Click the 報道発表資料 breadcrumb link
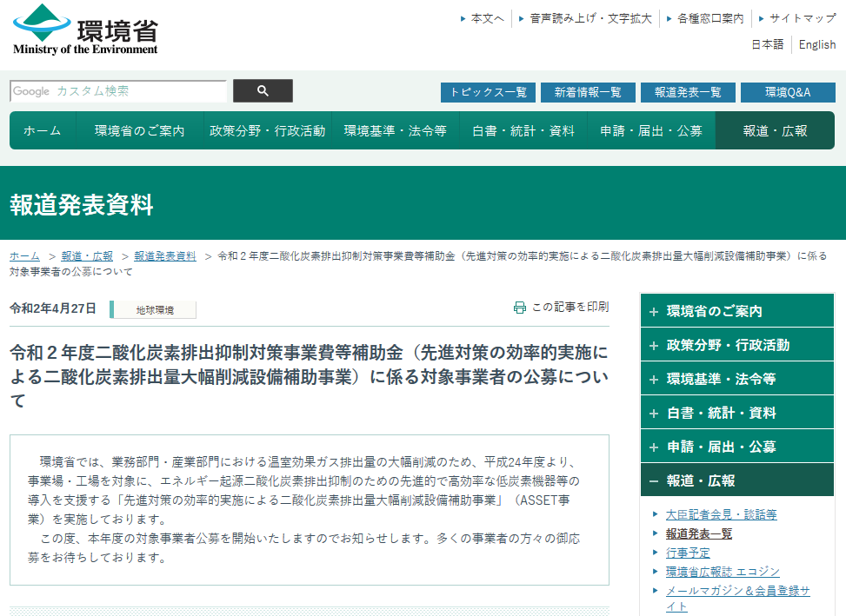 coord(165,256)
